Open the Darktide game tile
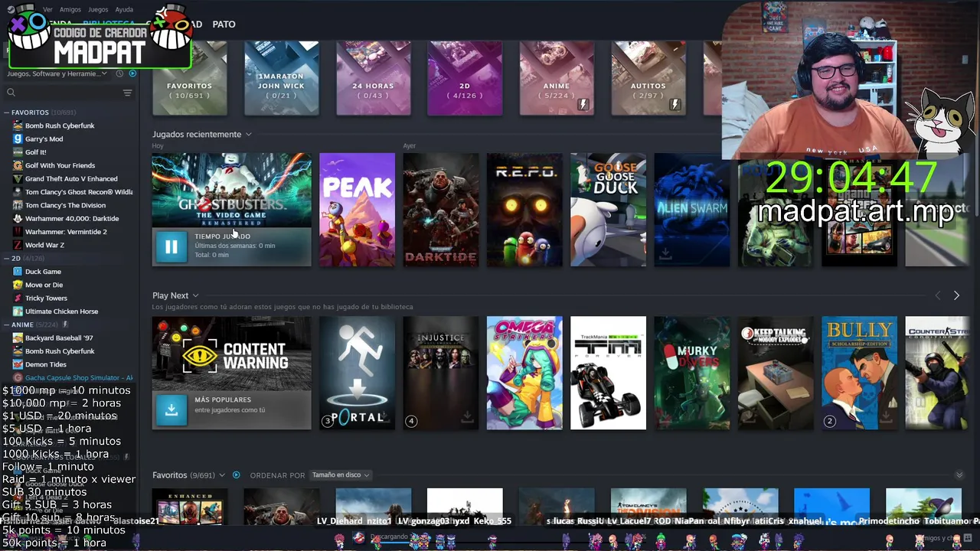 coord(440,210)
